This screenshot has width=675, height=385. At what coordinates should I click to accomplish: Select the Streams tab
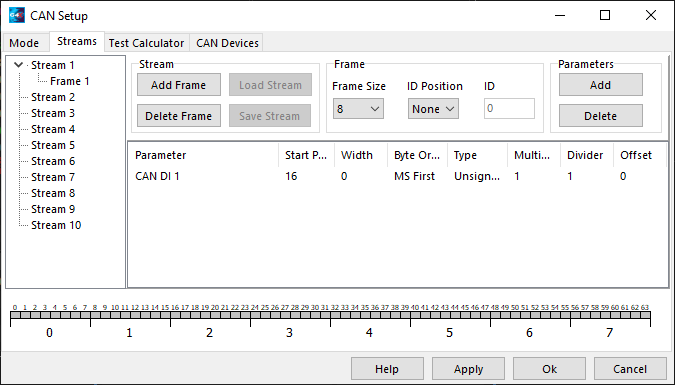coord(77,42)
